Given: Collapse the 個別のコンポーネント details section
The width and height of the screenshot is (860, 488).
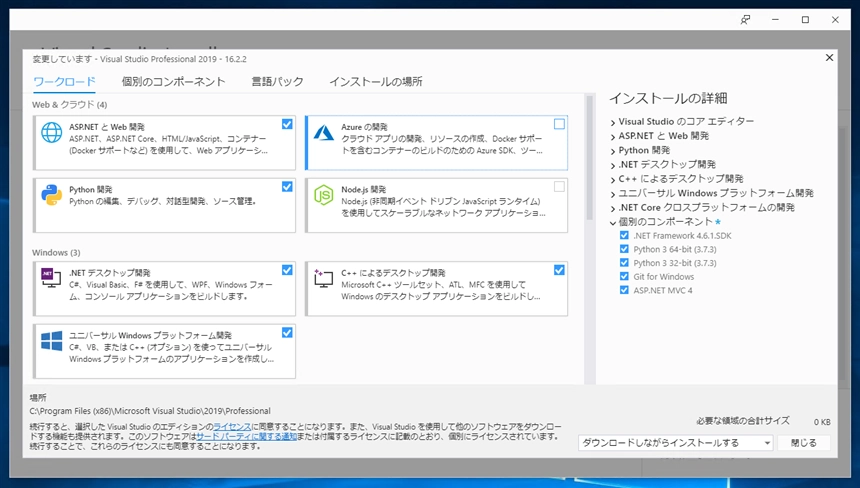Looking at the screenshot, I should click(613, 223).
